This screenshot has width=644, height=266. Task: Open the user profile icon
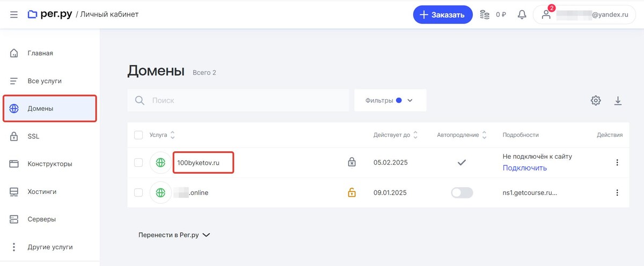pos(546,14)
